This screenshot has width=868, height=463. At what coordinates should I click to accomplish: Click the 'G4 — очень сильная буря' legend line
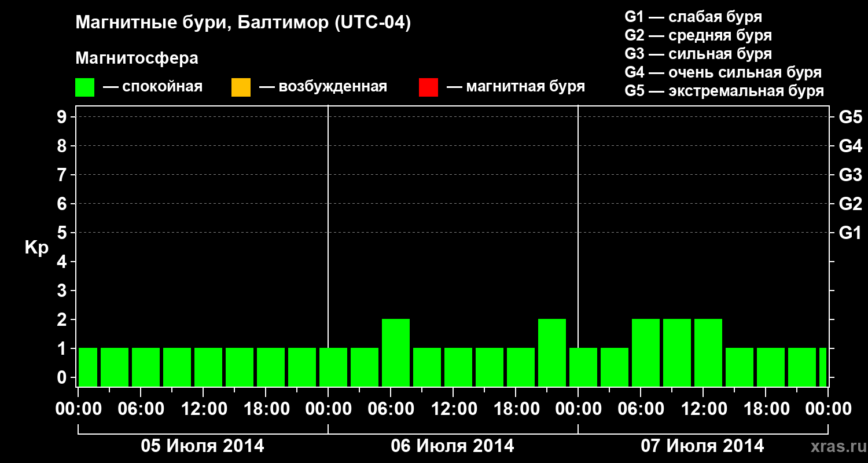[723, 72]
